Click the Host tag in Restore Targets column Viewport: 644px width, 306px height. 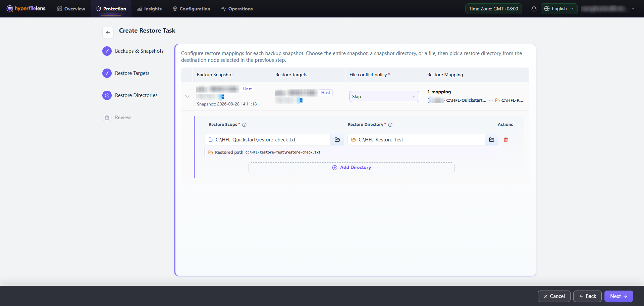326,93
